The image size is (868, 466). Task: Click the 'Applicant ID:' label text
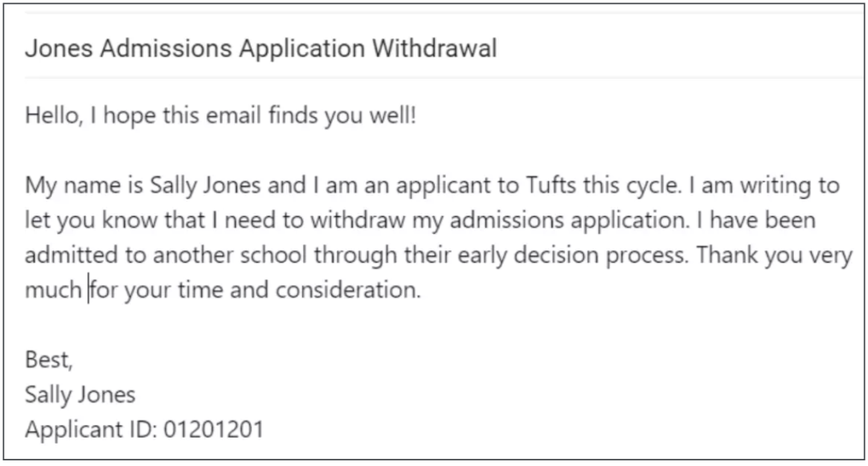pyautogui.click(x=91, y=430)
